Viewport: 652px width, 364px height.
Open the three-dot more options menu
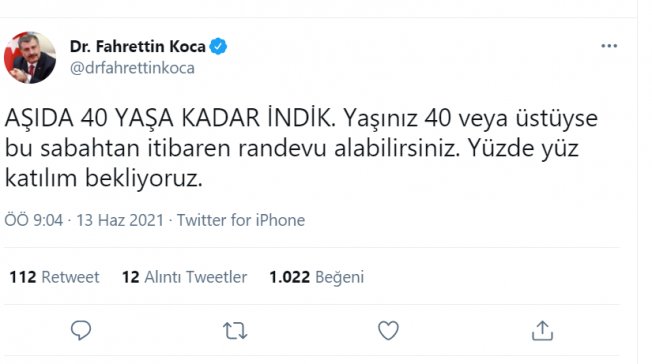click(609, 46)
